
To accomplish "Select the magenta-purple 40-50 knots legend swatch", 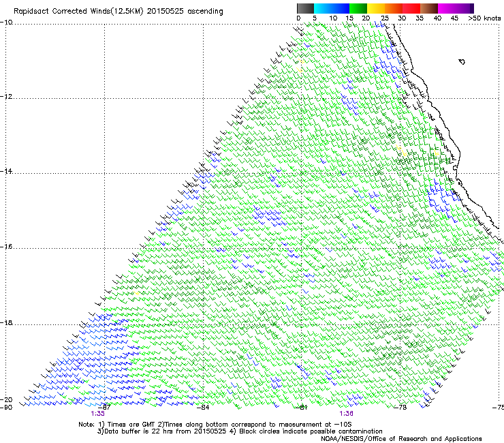I will 456,8.
